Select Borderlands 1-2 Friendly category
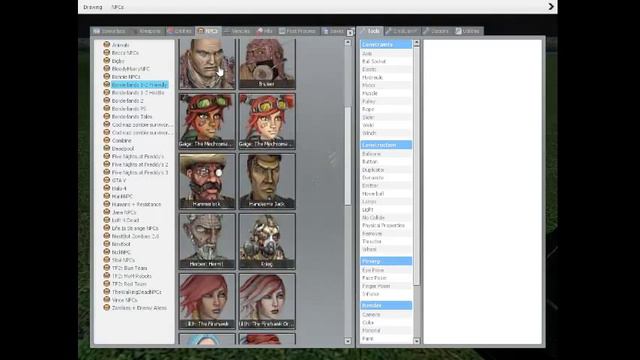 click(x=140, y=84)
